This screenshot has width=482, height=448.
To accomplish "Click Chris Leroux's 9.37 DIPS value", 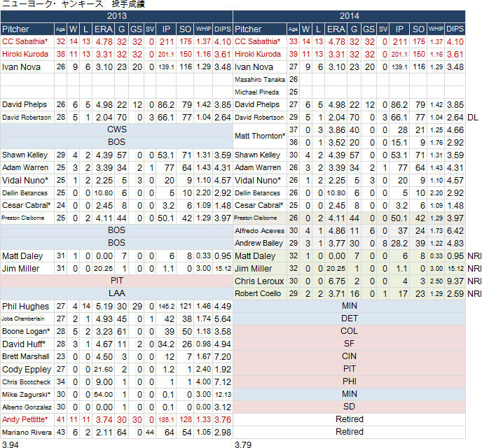I will pos(455,281).
